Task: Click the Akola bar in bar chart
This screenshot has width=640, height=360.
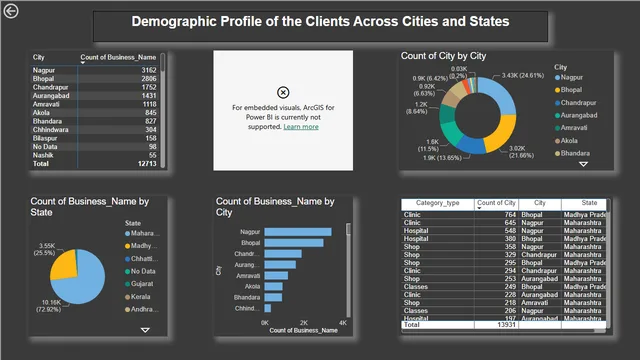Action: [x=273, y=287]
